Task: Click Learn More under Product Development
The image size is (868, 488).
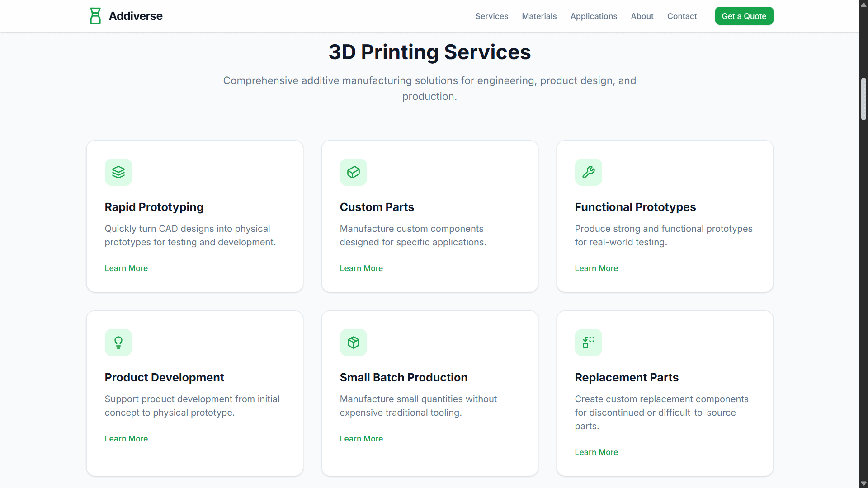Action: pos(126,439)
